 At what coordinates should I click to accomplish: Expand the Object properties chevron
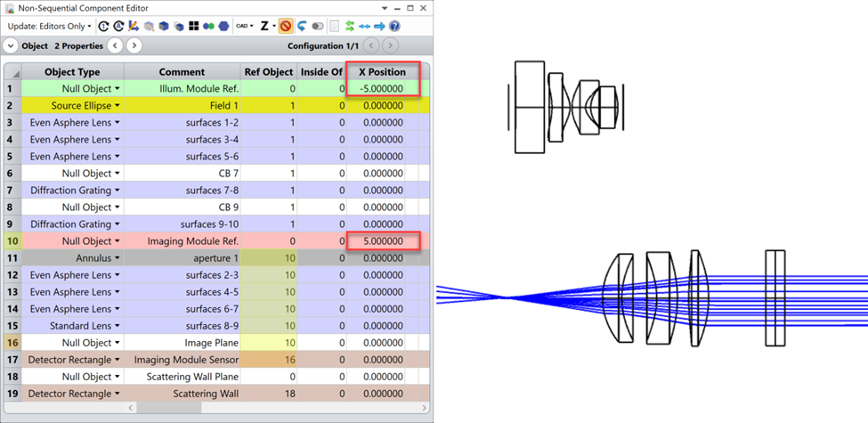[11, 45]
